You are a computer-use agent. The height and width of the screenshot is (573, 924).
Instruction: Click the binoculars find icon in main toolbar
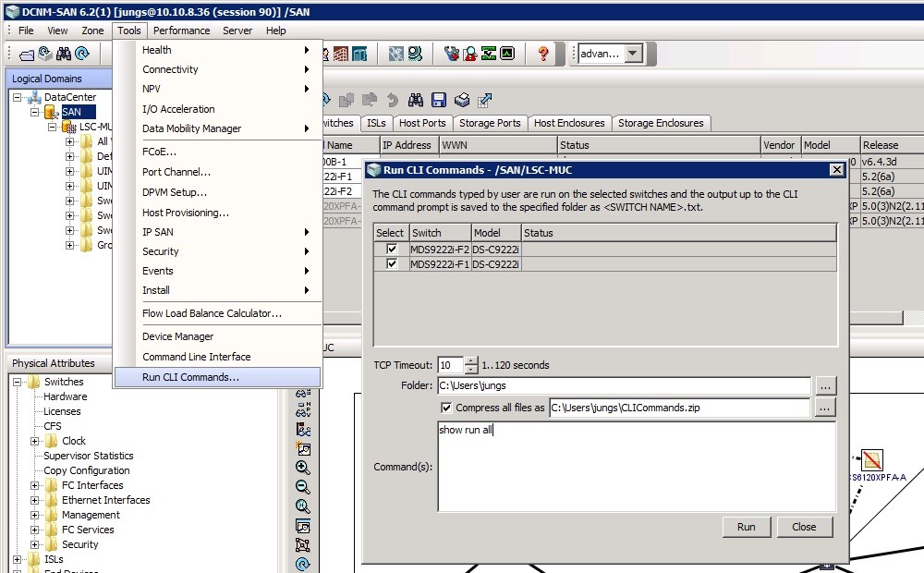point(64,54)
